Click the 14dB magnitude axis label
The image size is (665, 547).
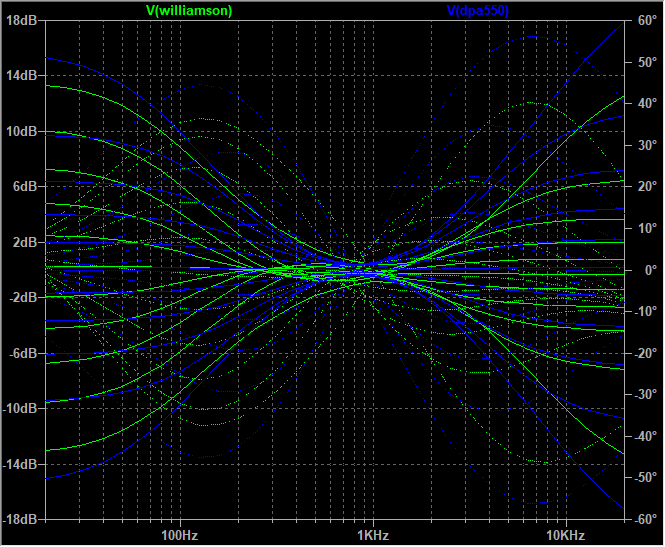click(21, 76)
